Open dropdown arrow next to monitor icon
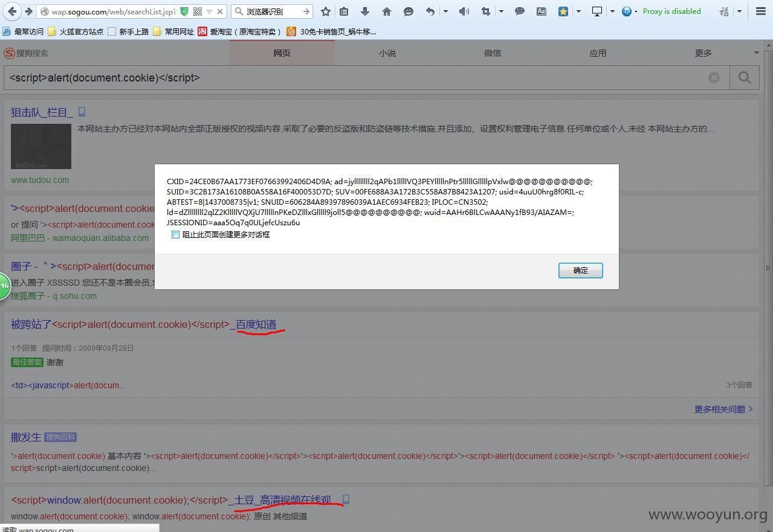This screenshot has width=773, height=532. [612, 11]
